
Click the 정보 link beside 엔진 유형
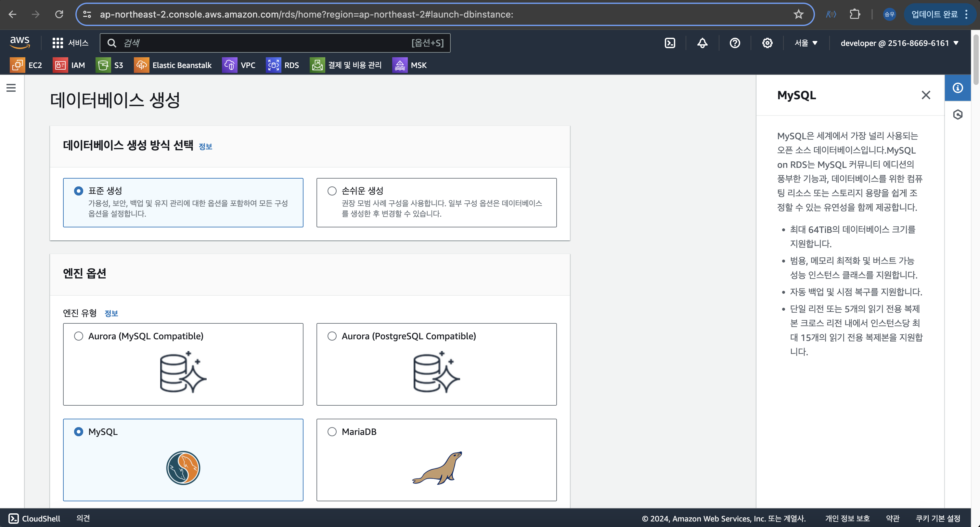point(111,313)
